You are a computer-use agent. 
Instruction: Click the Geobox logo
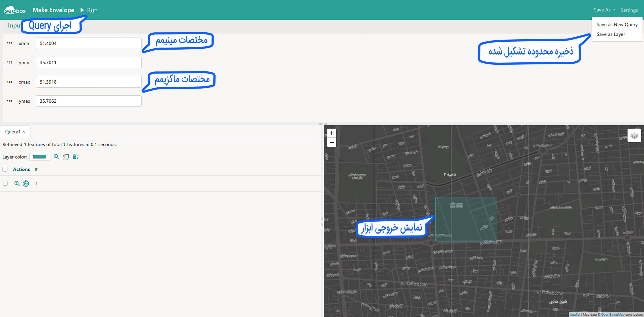[15, 10]
